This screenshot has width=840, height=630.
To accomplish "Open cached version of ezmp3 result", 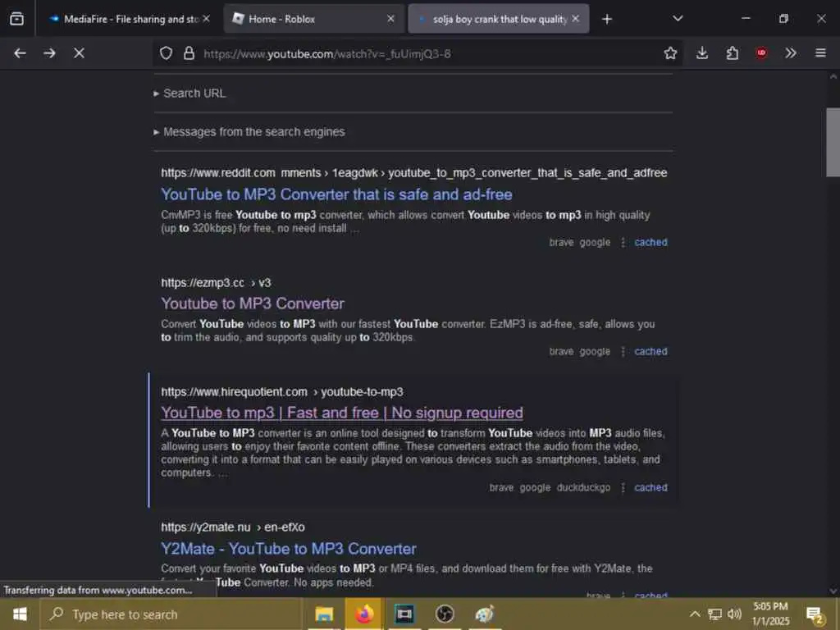I will tap(651, 351).
